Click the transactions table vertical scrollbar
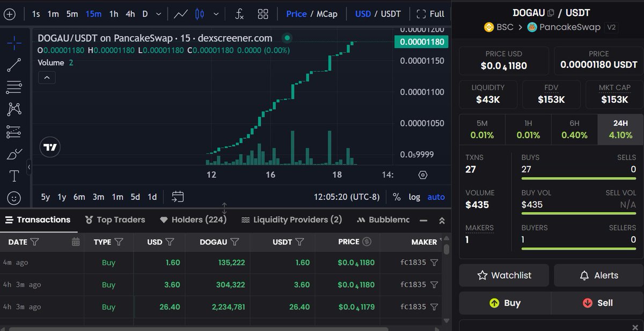644x331 pixels. 447,250
